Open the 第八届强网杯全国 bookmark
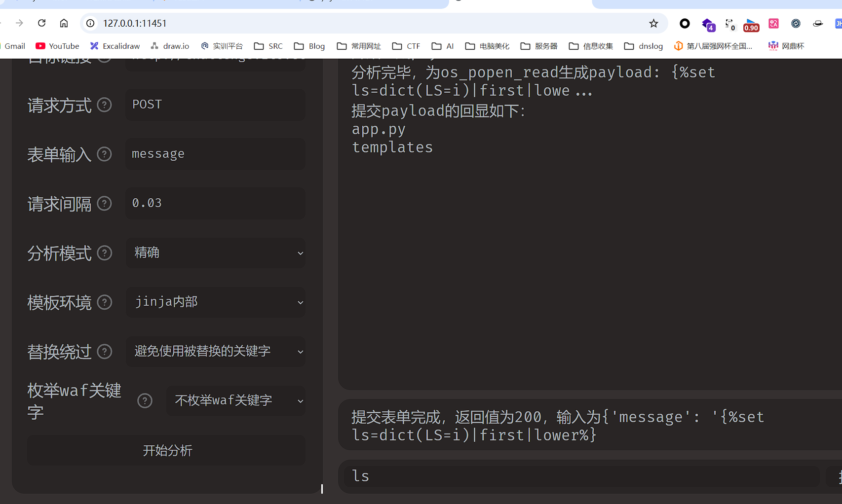Viewport: 842px width, 504px height. coord(713,46)
